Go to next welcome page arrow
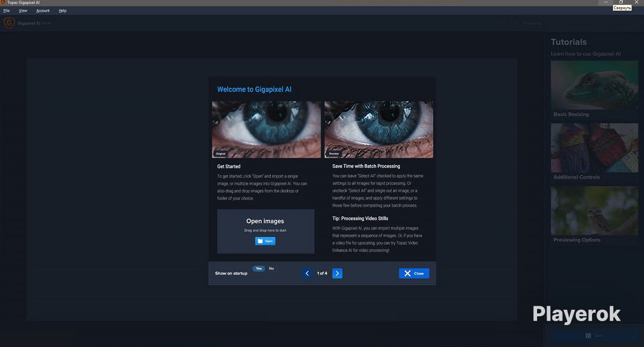Image resolution: width=644 pixels, height=347 pixels. [337, 273]
